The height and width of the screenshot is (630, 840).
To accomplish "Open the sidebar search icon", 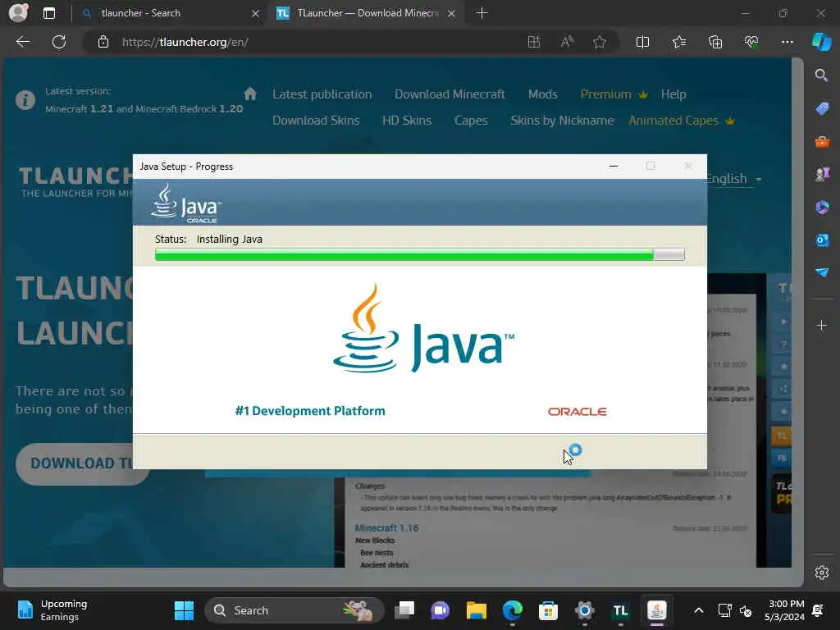I will coord(821,75).
